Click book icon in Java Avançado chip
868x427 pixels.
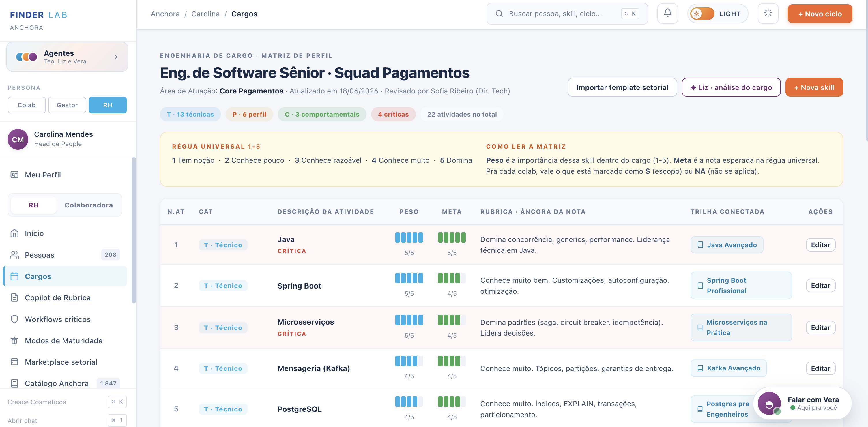click(x=700, y=245)
